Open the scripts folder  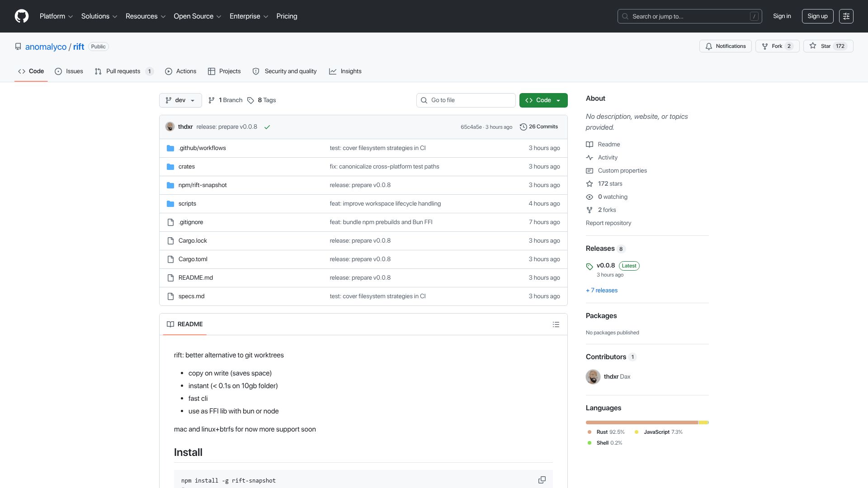(187, 204)
